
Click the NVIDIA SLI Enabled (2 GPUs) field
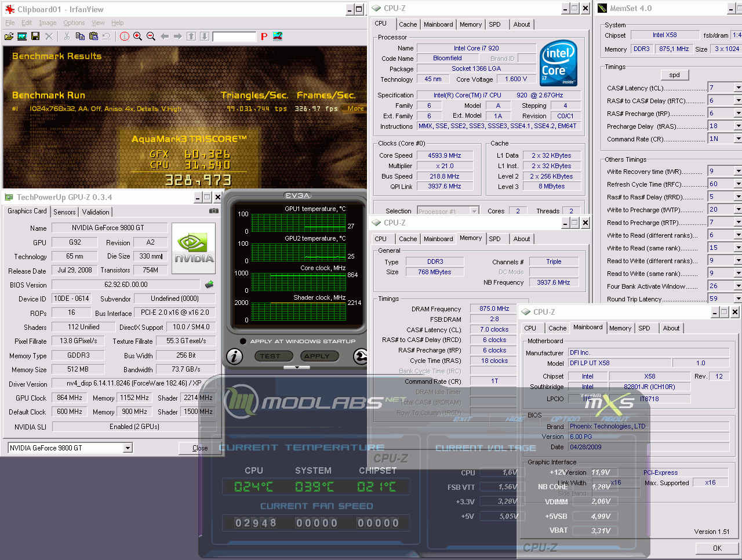click(134, 427)
